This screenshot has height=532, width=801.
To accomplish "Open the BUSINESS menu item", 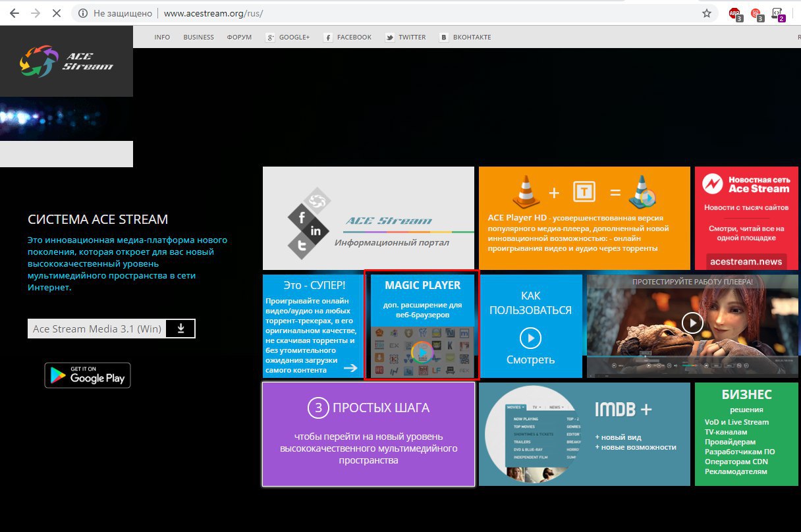I will pyautogui.click(x=198, y=38).
